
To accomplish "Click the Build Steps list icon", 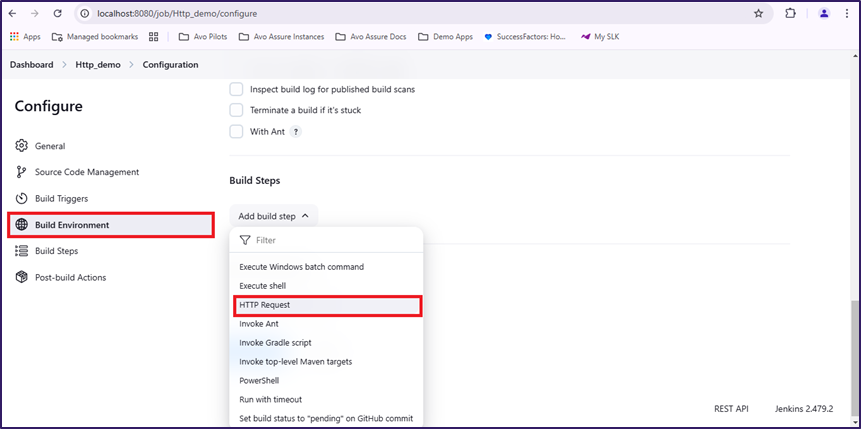I will click(21, 251).
